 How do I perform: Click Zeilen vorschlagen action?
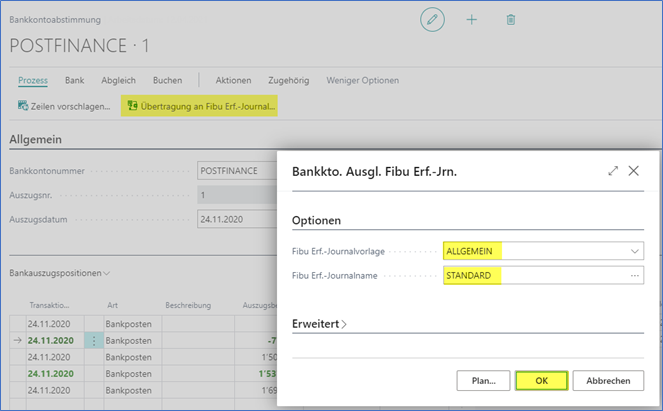(64, 106)
